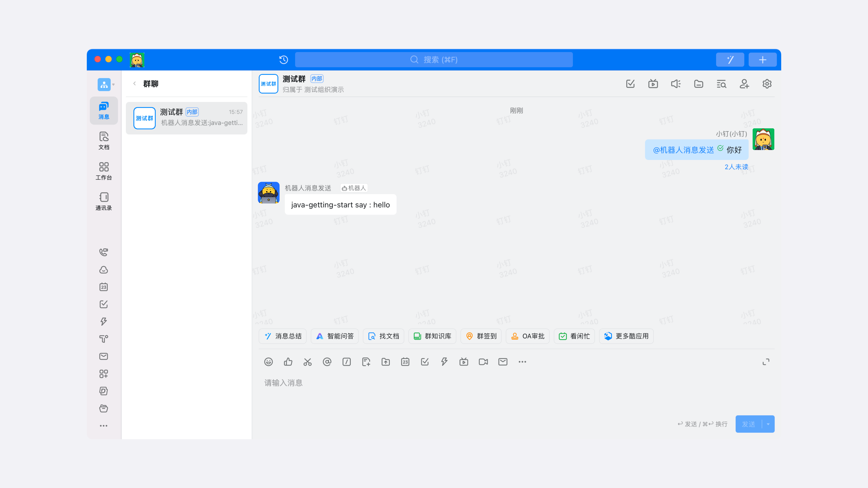Click the 消息总结 button
This screenshot has width=868, height=488.
coord(283,336)
